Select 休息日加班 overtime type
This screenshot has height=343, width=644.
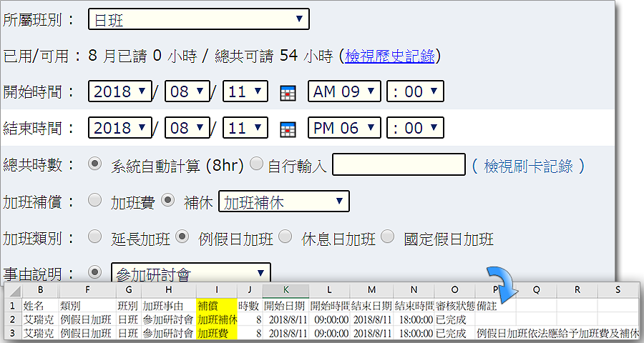pyautogui.click(x=285, y=237)
